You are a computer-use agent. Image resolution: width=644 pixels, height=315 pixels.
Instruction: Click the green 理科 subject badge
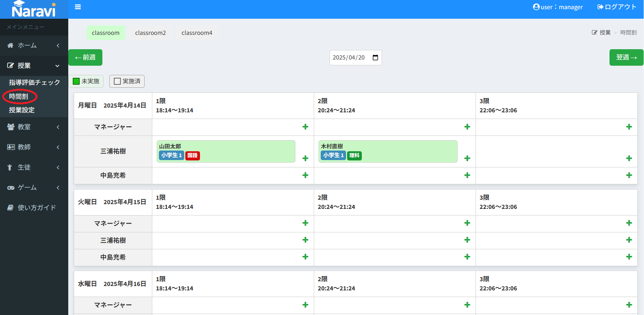point(354,156)
